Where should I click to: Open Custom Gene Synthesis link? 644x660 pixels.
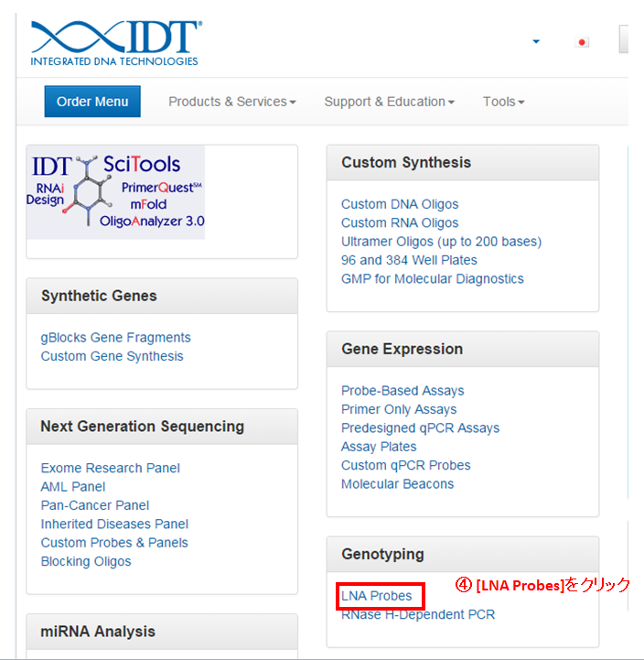112,356
